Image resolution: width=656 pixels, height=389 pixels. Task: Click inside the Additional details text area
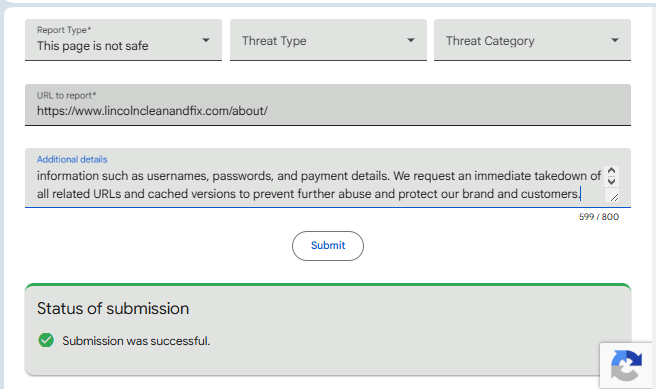pyautogui.click(x=320, y=185)
